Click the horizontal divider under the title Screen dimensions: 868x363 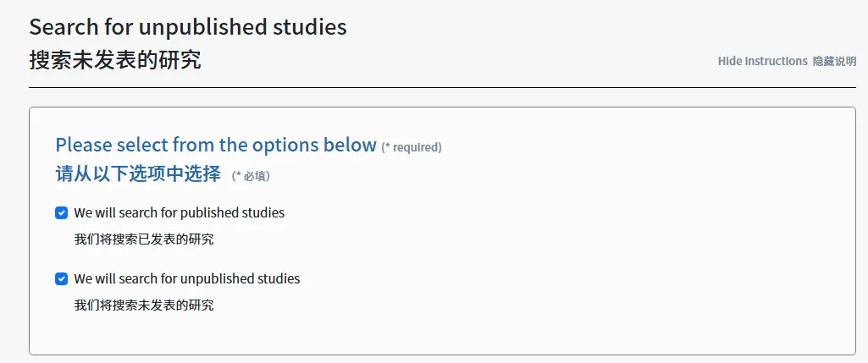coord(442,87)
